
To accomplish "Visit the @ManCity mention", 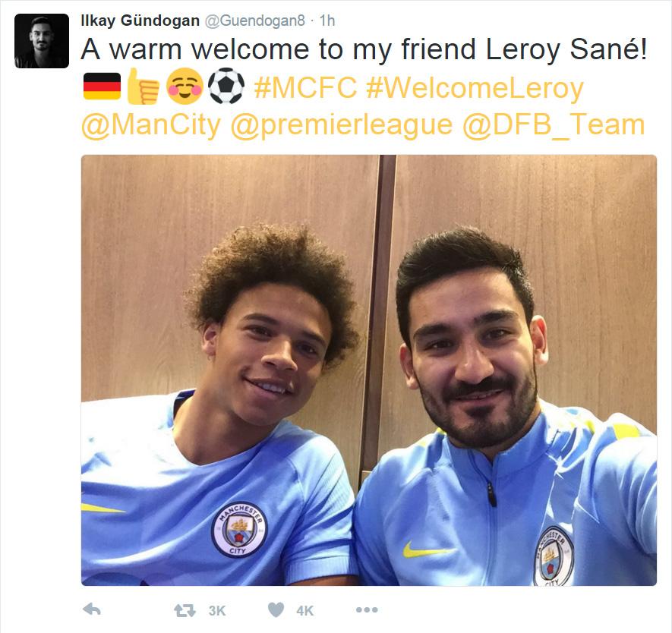I will (x=151, y=126).
